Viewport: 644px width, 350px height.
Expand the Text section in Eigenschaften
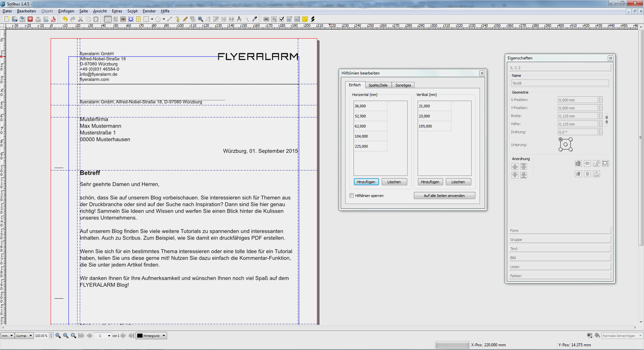click(x=559, y=249)
